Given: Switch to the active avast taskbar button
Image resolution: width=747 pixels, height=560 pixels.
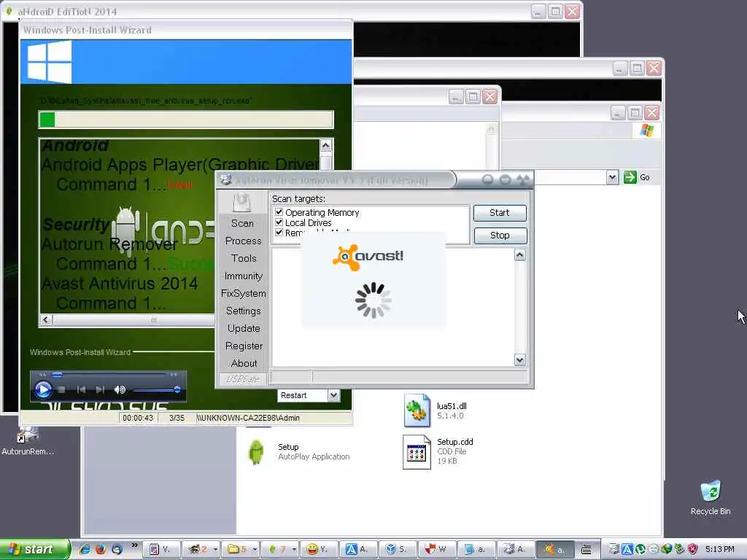Looking at the screenshot, I should [555, 549].
